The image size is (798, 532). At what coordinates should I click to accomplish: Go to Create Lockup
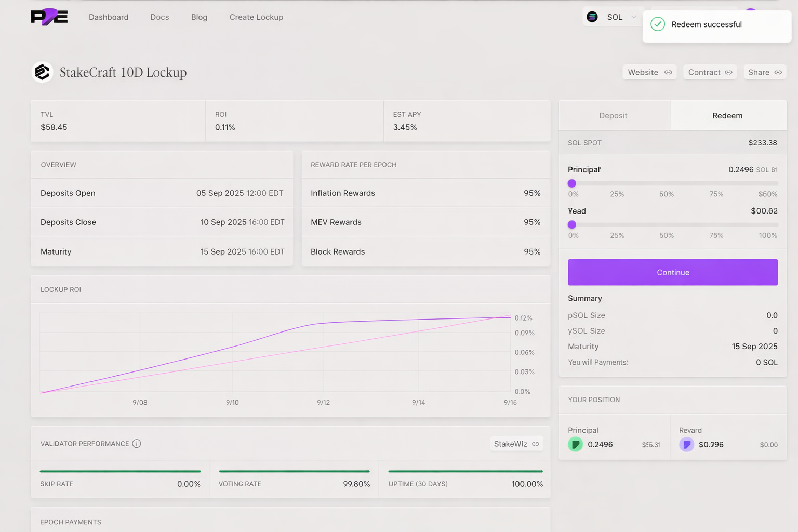pyautogui.click(x=256, y=17)
